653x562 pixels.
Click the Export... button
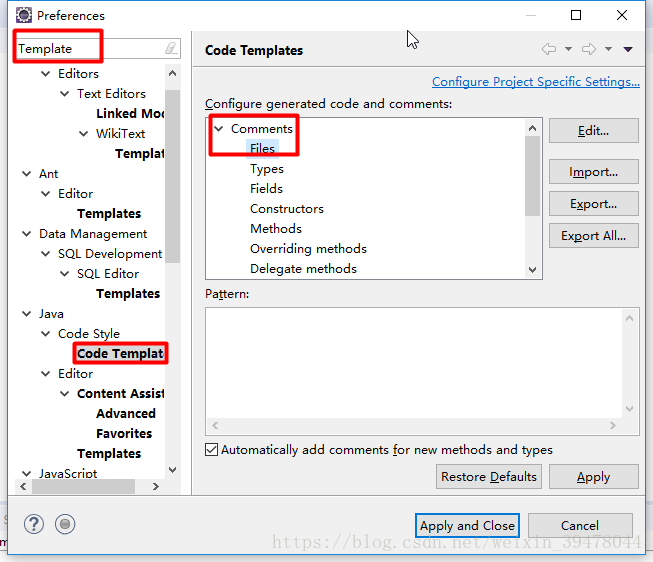[593, 204]
